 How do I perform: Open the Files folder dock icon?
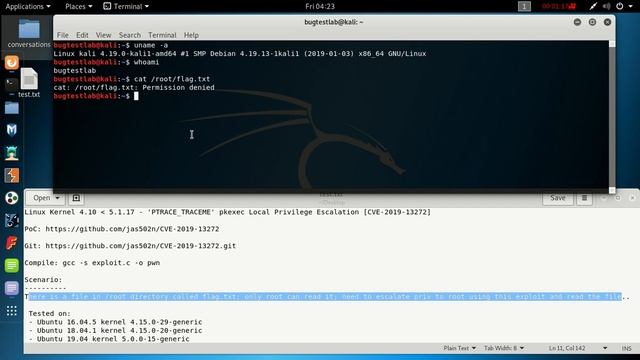(11, 108)
